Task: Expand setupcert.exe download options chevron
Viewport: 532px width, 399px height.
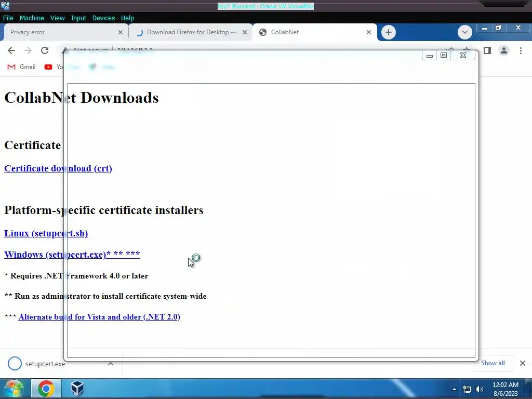Action: (110, 364)
